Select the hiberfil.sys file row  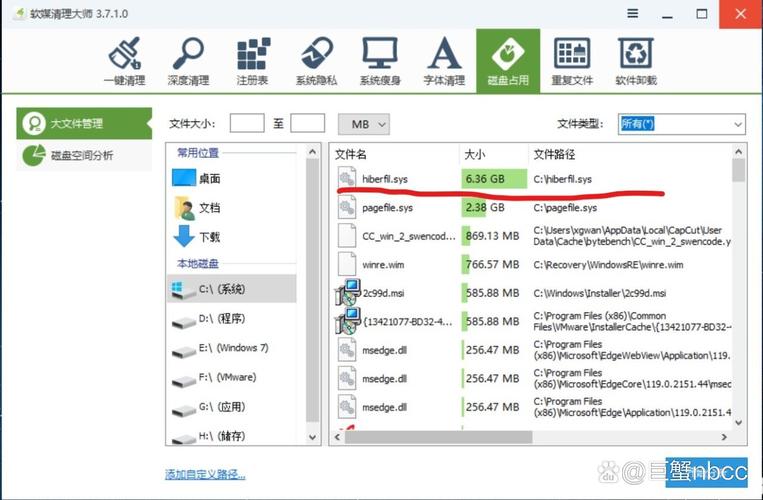(531, 179)
